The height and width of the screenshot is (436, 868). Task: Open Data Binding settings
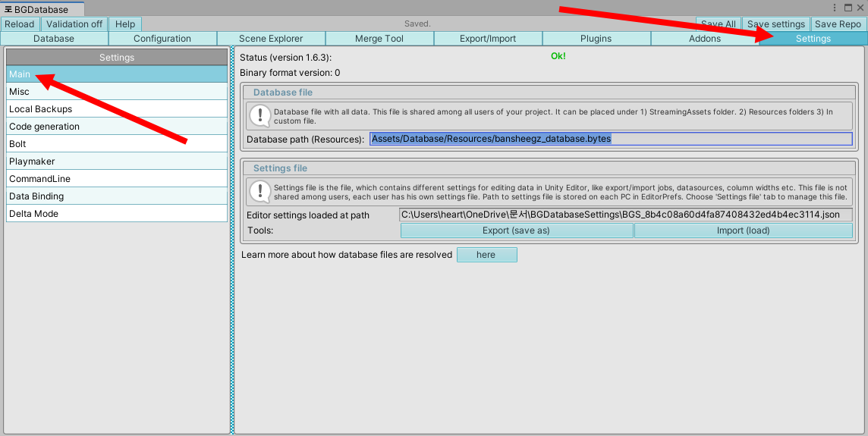[x=117, y=196]
